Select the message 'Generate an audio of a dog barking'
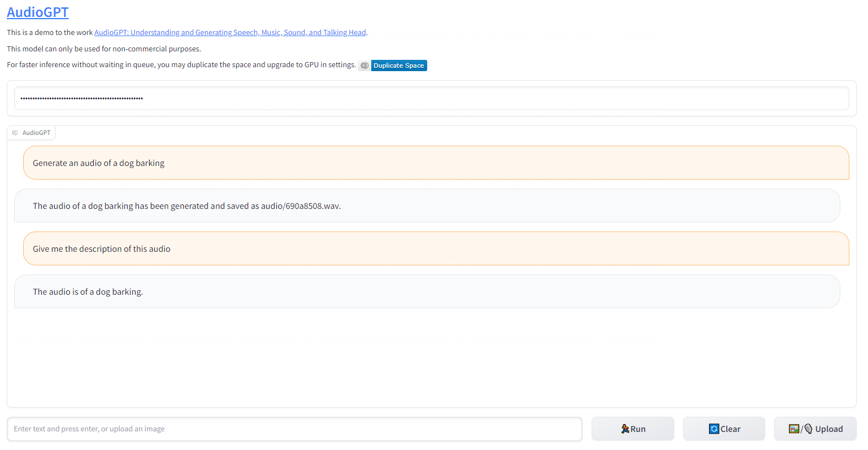The height and width of the screenshot is (450, 868). [436, 163]
